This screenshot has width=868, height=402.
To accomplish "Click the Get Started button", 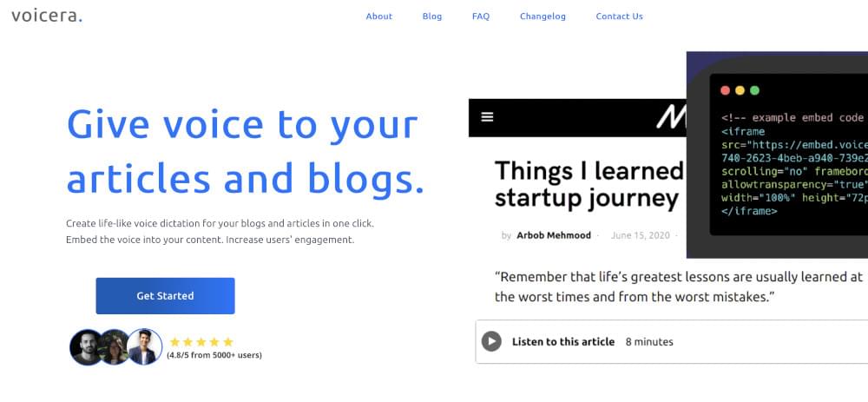I will pos(165,296).
